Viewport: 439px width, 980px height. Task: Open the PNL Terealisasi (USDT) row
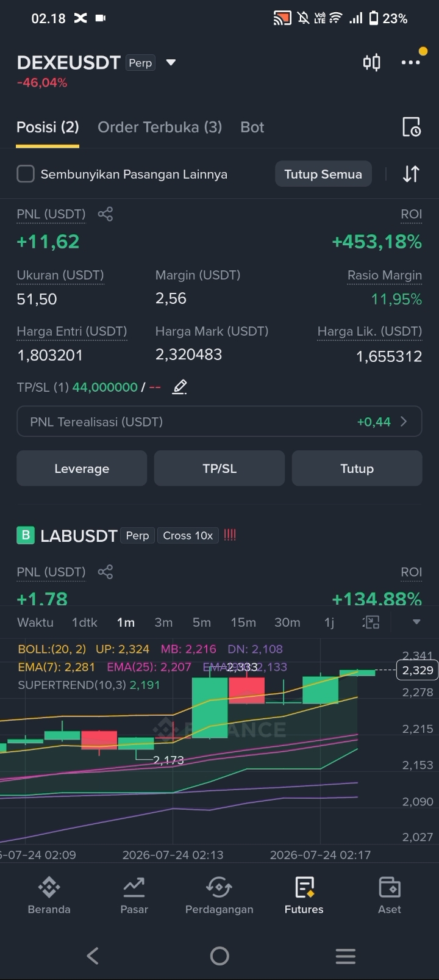(x=220, y=422)
